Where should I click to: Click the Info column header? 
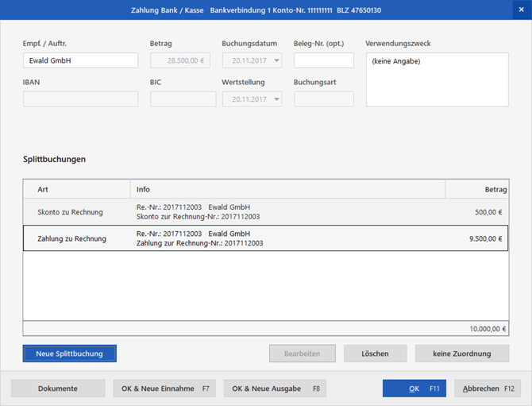[x=287, y=189]
